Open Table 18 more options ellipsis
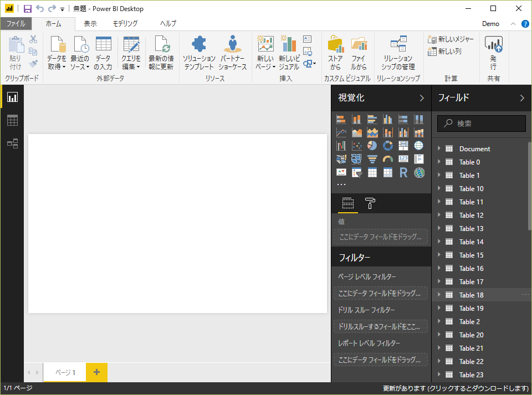The height and width of the screenshot is (395, 532). [525, 295]
